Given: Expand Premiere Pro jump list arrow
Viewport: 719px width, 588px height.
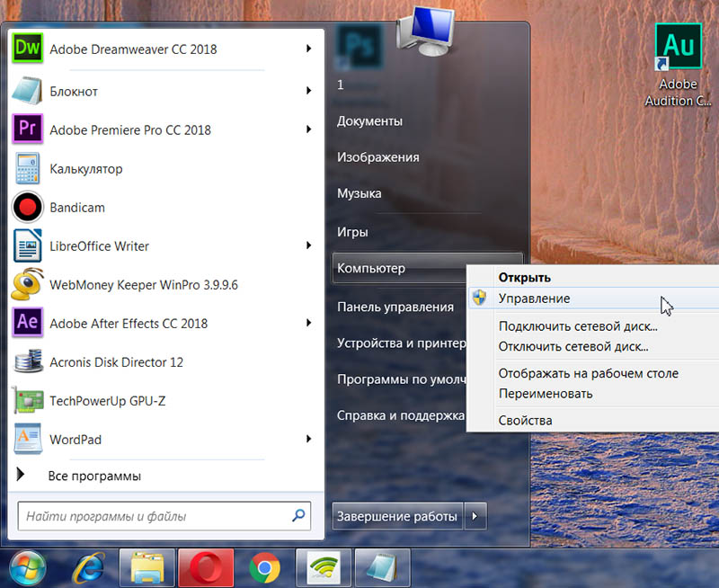Looking at the screenshot, I should pyautogui.click(x=308, y=129).
